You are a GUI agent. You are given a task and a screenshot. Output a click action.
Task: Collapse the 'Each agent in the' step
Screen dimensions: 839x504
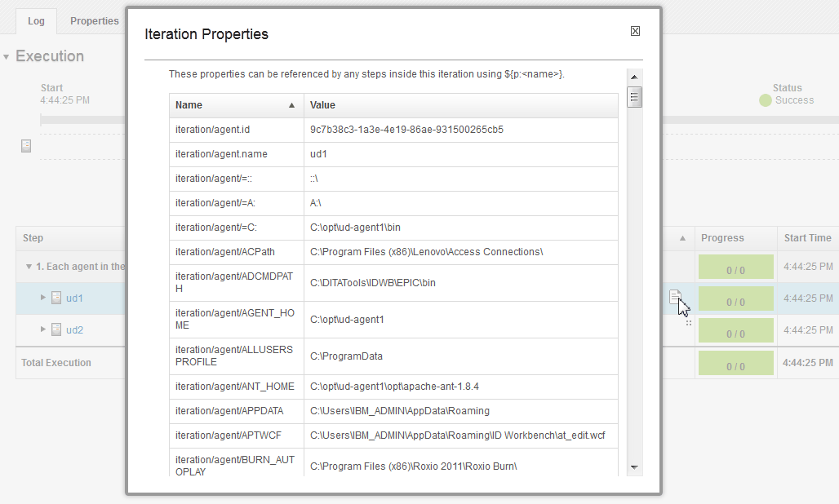28,267
